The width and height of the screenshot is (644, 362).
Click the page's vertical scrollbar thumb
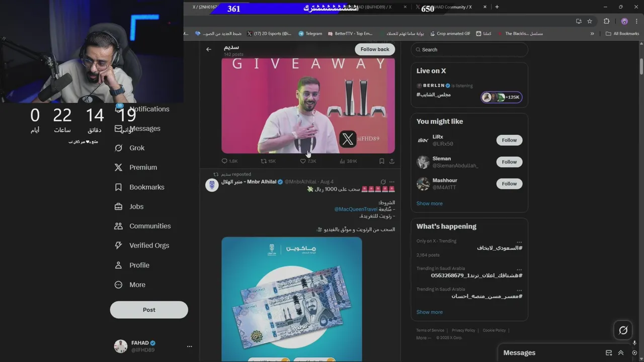[641, 66]
